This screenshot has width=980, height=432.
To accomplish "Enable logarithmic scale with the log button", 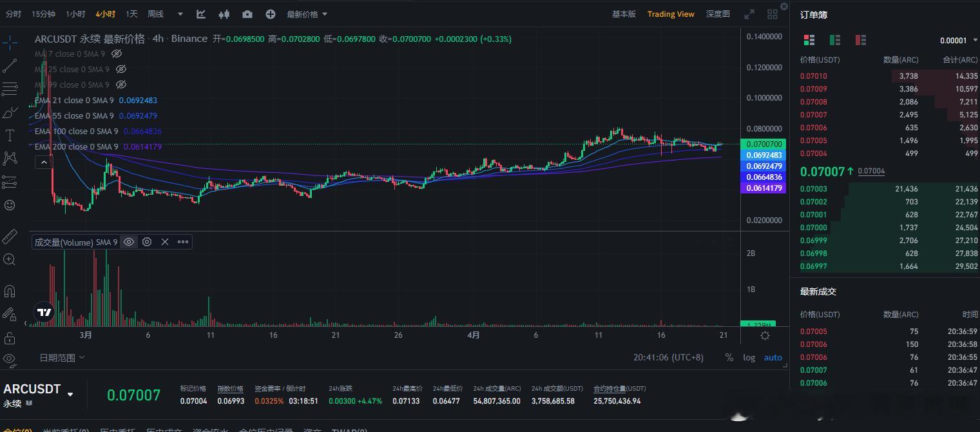I will tap(749, 357).
